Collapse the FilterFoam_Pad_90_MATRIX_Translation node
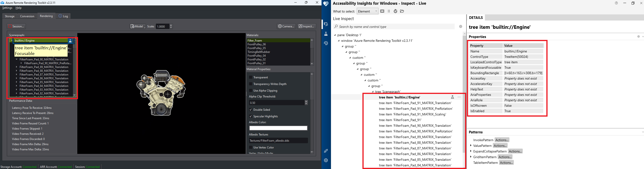The width and height of the screenshot is (644, 169). coord(17,59)
